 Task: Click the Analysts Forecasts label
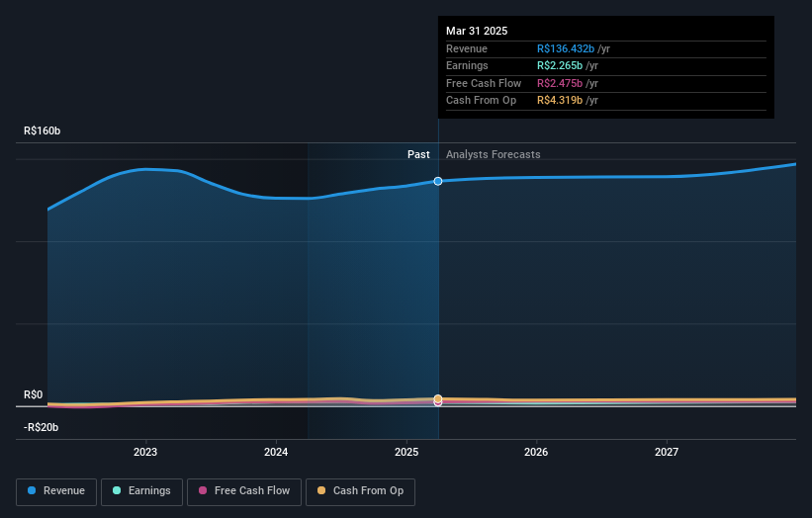tap(493, 154)
